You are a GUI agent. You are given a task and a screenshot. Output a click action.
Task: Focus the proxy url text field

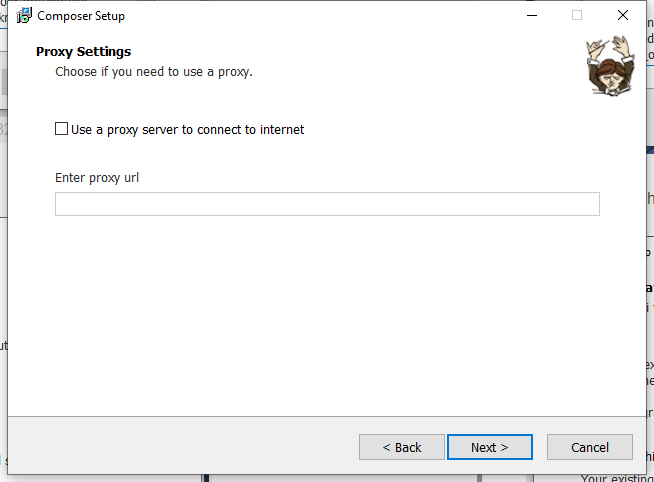[327, 204]
